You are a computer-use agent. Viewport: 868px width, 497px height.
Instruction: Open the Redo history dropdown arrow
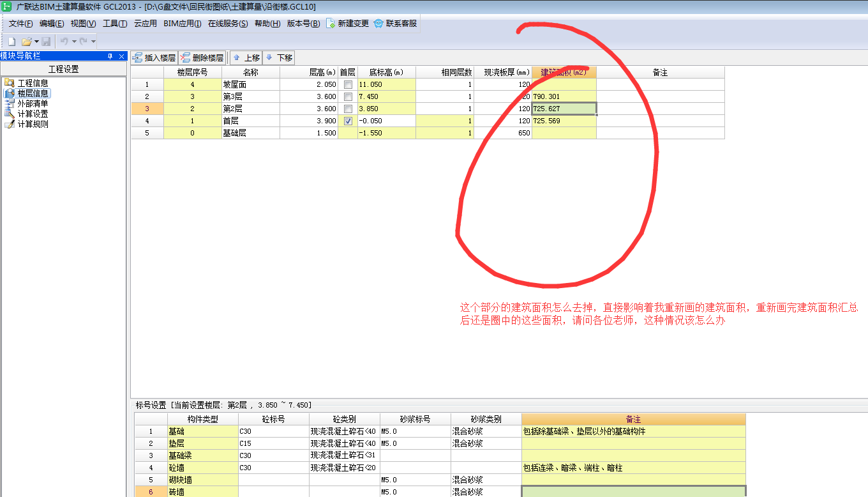93,42
